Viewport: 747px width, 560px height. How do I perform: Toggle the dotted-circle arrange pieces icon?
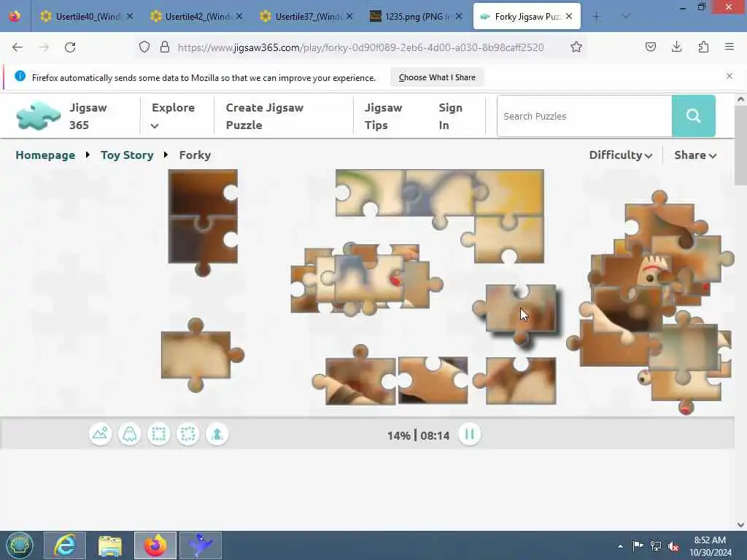[187, 435]
